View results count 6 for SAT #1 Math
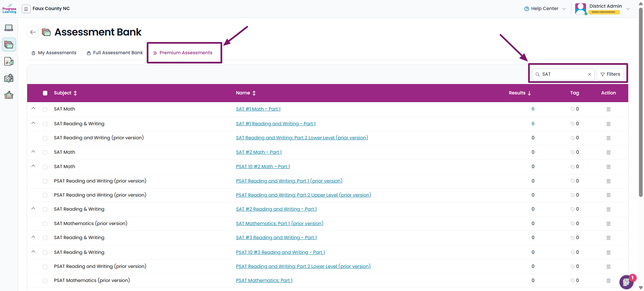Viewport: 644px width, 291px height. click(533, 109)
